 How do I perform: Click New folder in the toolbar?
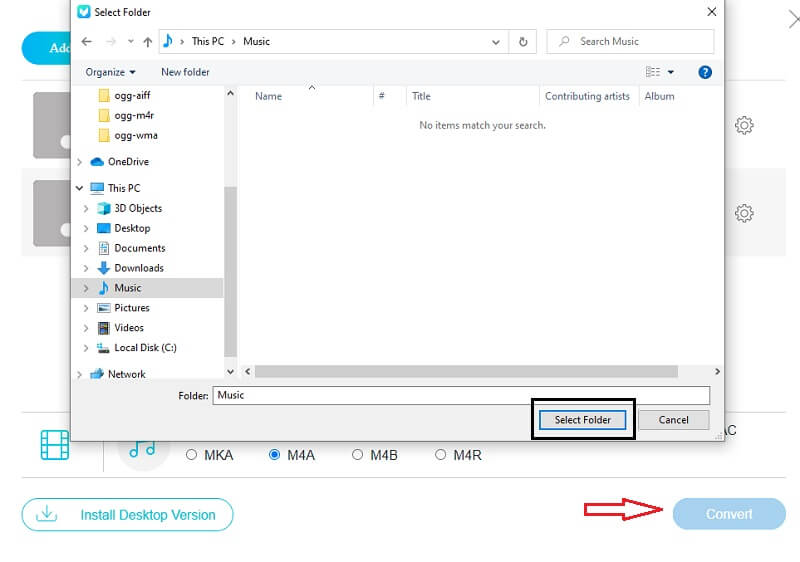click(185, 72)
